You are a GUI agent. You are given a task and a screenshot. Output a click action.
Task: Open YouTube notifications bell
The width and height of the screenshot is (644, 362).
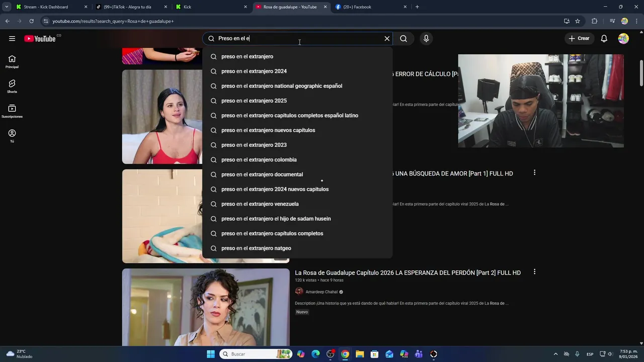(x=604, y=39)
